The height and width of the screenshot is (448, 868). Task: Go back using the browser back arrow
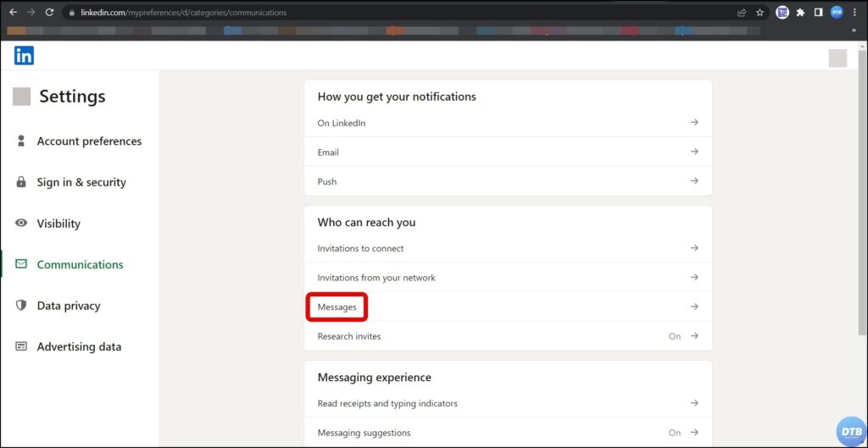[14, 12]
